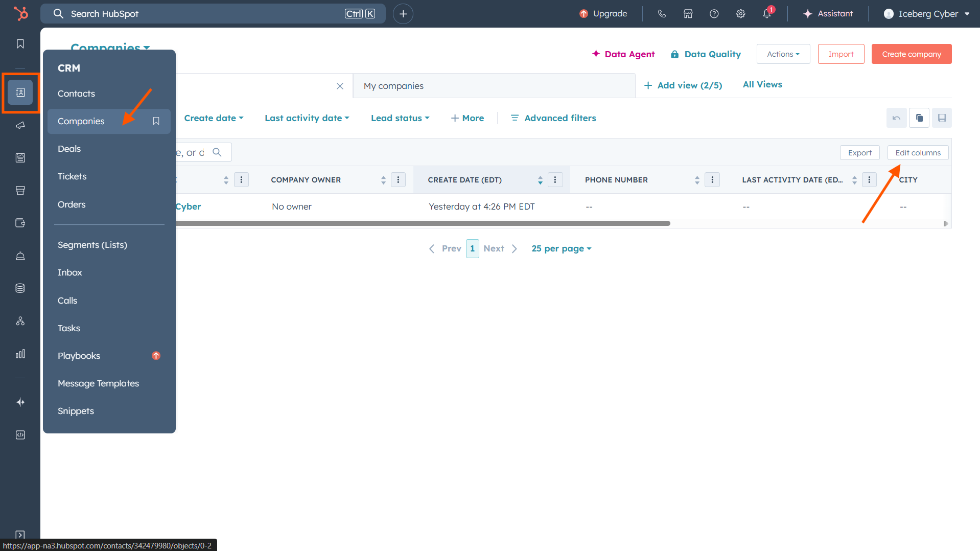Open the Breeze AI sparkle sidebar icon
The image size is (980, 551).
pyautogui.click(x=20, y=402)
